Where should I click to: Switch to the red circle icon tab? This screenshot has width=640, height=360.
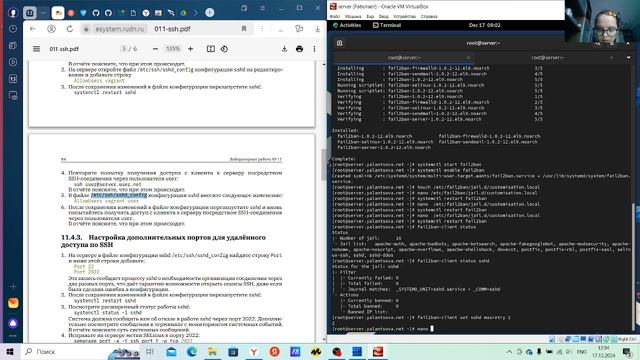click(71, 13)
